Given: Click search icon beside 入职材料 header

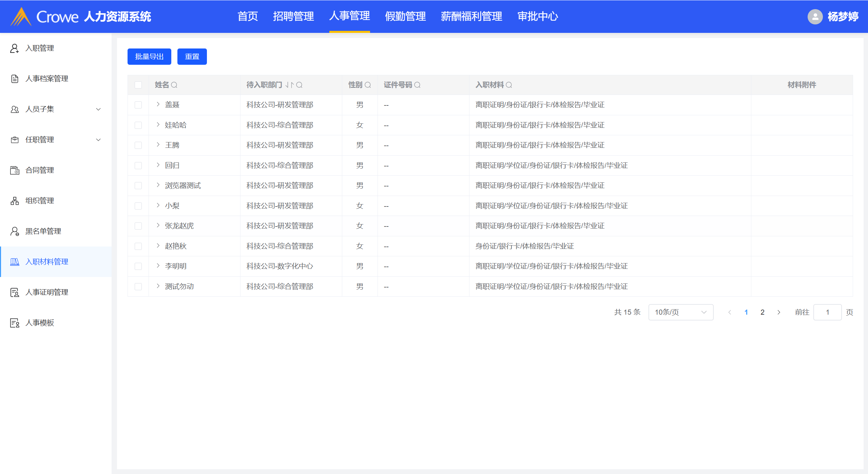Looking at the screenshot, I should 509,85.
